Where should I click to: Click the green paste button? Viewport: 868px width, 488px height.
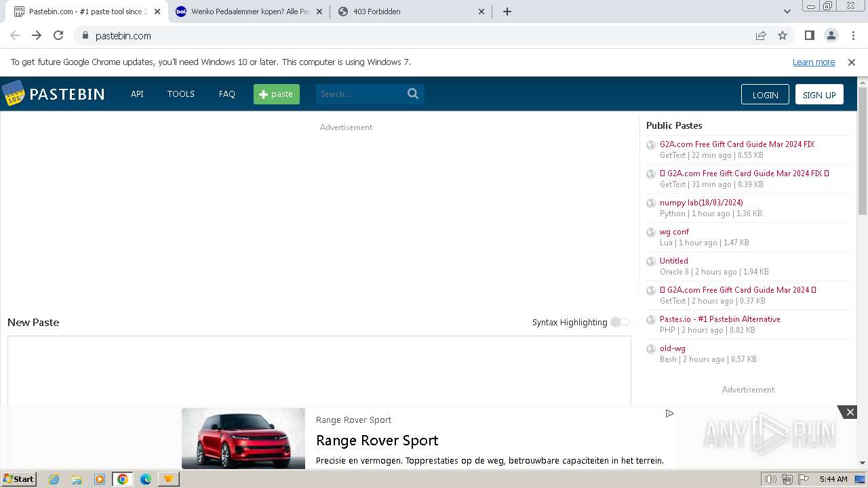click(x=277, y=94)
